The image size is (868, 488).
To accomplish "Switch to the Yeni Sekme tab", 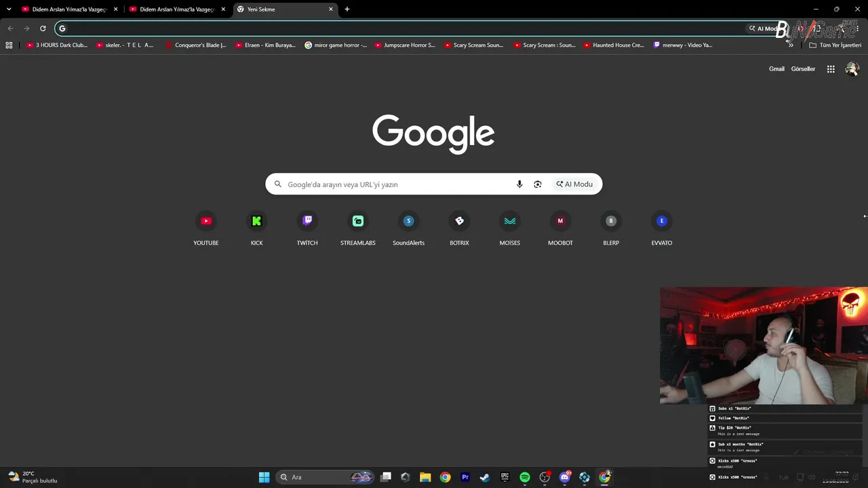I will tap(285, 9).
